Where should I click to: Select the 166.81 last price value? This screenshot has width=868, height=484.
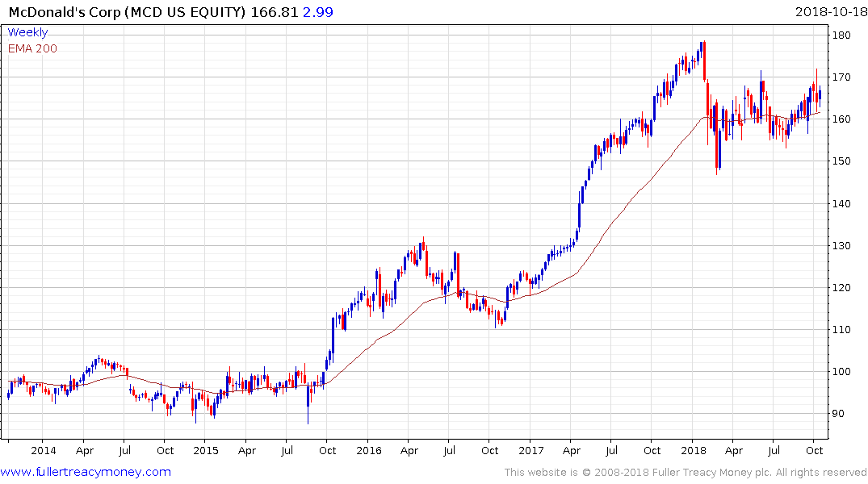tap(275, 12)
